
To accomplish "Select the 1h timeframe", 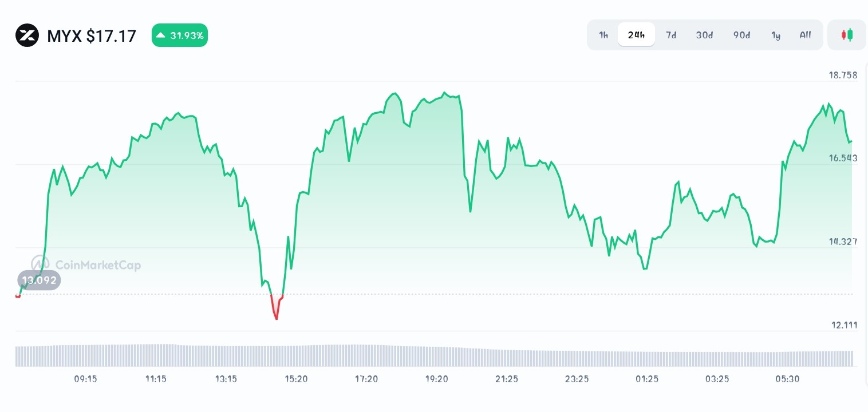I will [x=603, y=35].
